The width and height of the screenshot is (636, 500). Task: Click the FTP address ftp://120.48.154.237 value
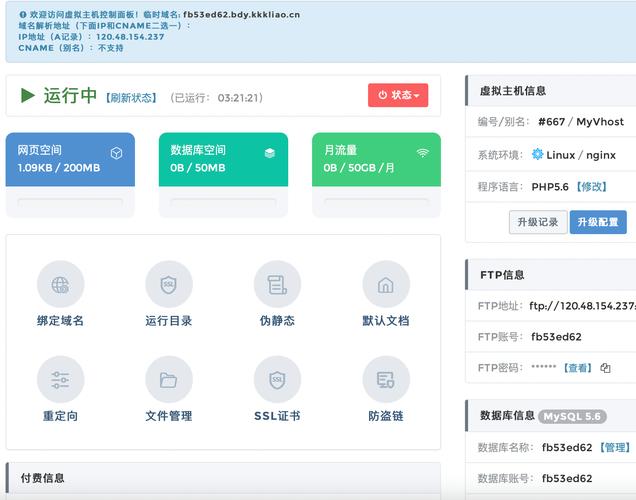coord(582,306)
